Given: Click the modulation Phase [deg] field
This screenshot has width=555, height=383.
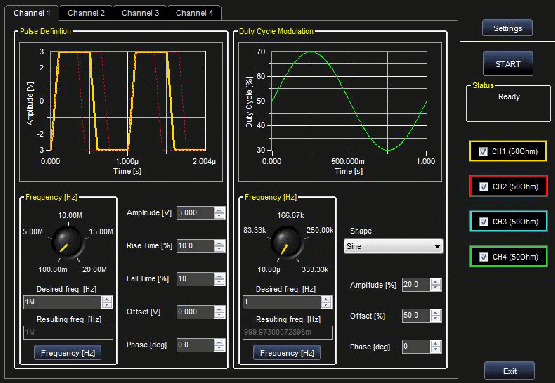Looking at the screenshot, I should 416,346.
